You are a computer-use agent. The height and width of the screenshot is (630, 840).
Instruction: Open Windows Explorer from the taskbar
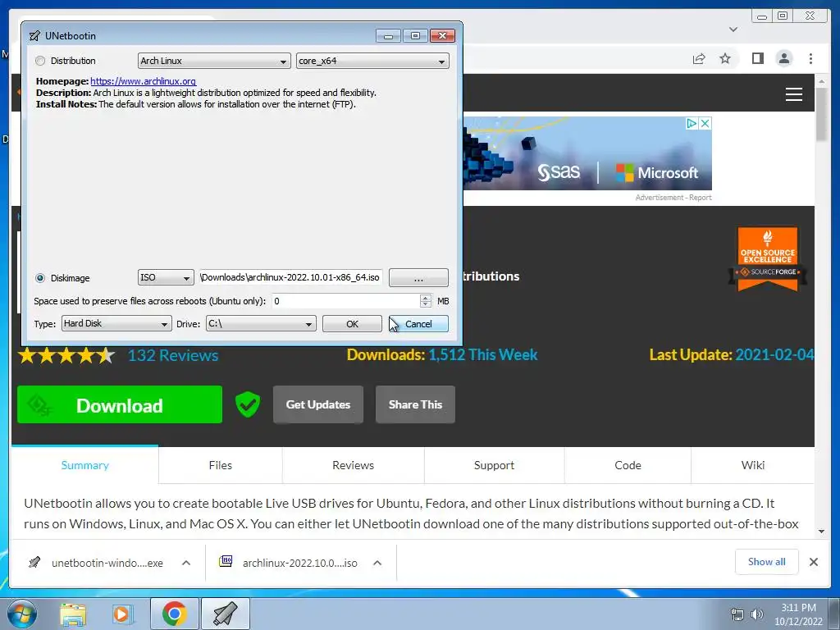(73, 614)
